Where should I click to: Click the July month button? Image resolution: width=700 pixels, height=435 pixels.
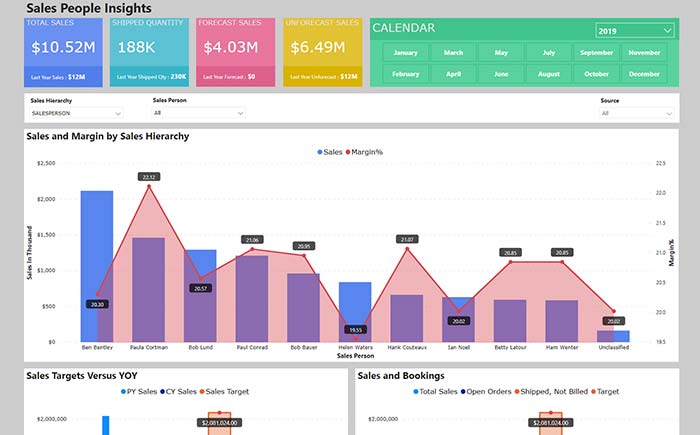click(x=549, y=53)
